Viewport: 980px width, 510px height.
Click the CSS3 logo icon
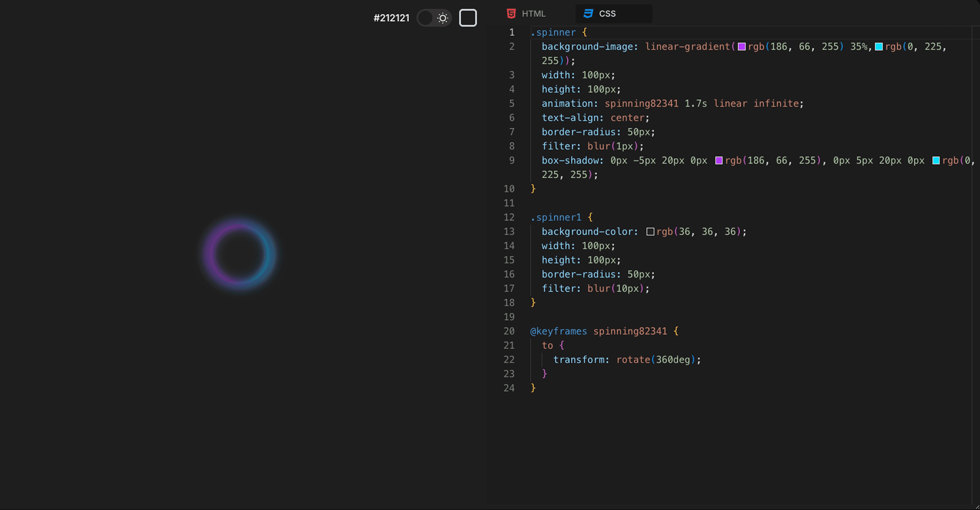588,14
